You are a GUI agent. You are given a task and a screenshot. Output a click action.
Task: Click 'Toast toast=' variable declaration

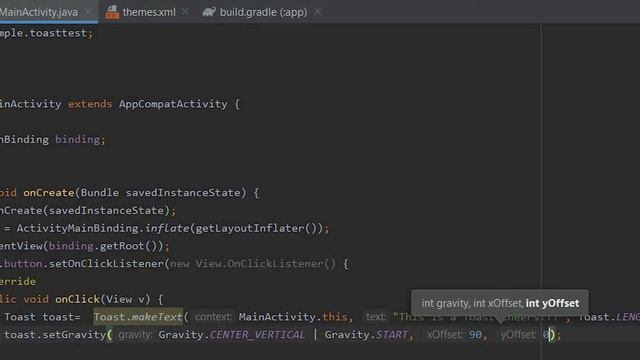(42, 317)
